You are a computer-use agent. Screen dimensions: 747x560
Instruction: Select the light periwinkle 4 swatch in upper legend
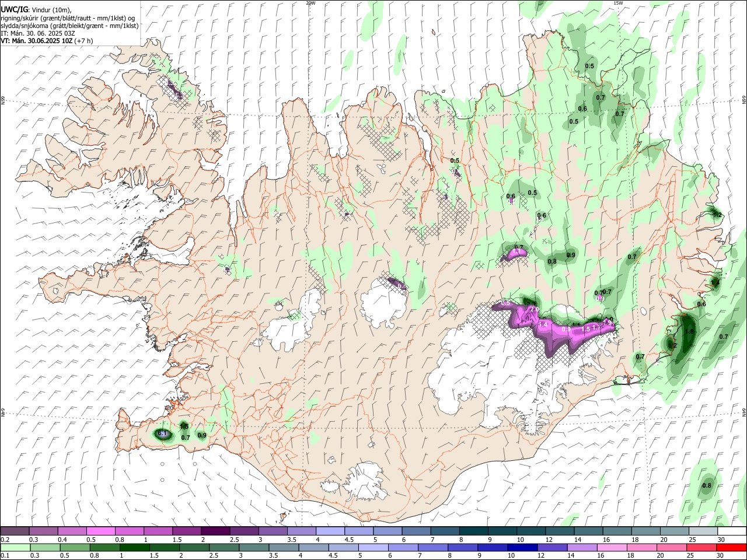(329, 531)
